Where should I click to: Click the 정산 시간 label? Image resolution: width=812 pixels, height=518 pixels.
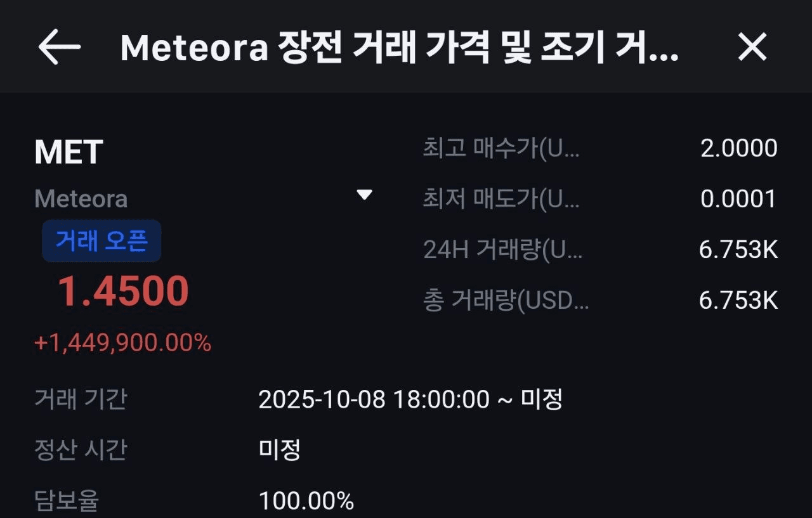pos(81,450)
